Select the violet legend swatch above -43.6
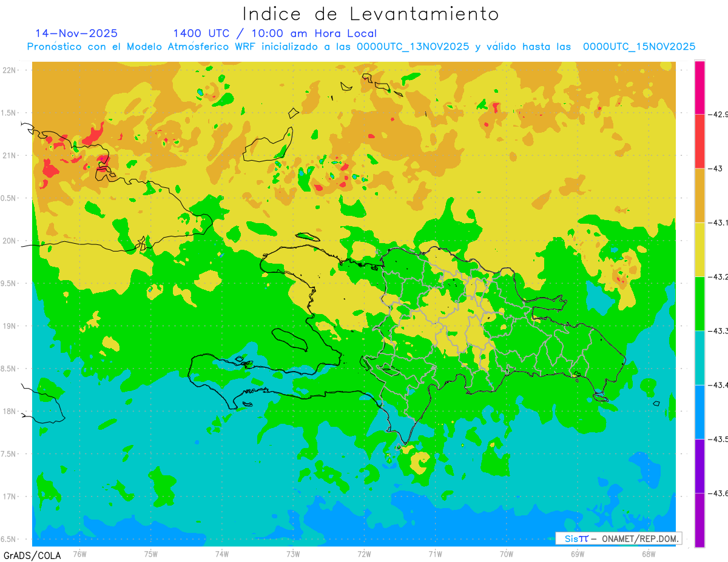Image resolution: width=728 pixels, height=562 pixels. pos(699,466)
